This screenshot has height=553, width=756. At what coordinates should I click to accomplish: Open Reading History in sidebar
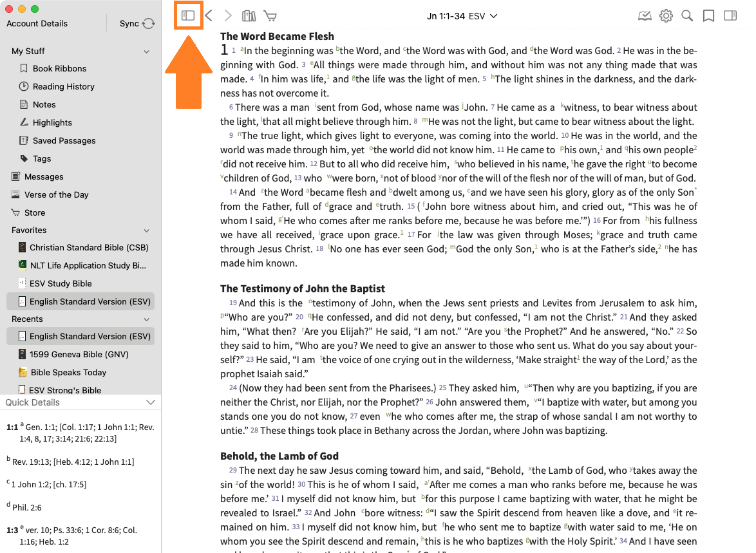63,86
